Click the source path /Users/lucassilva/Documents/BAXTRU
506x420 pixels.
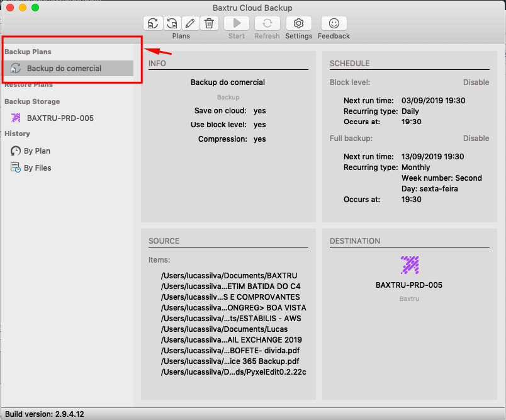(x=229, y=276)
